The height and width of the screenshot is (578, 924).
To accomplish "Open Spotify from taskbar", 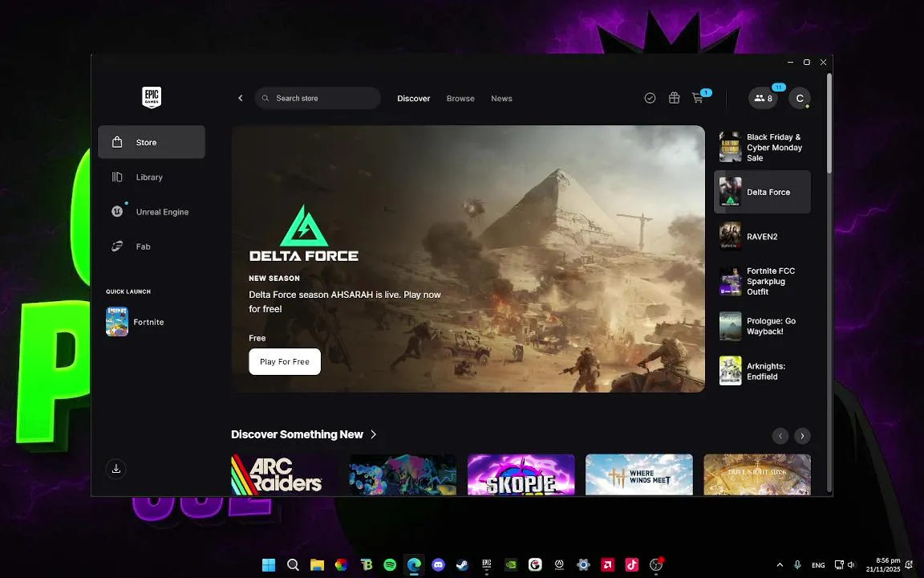I will click(390, 564).
